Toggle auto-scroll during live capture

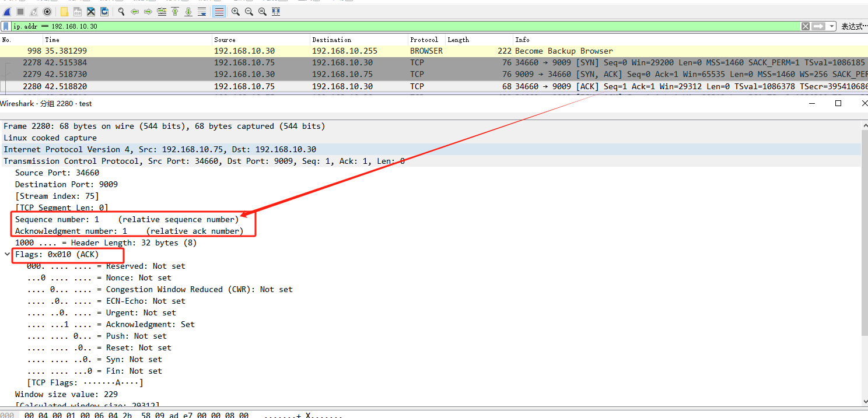(202, 12)
